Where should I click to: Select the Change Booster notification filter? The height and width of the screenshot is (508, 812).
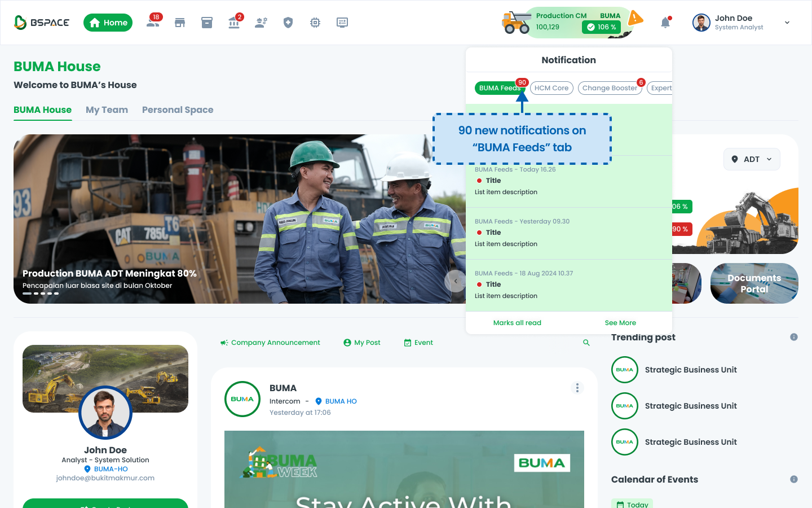[610, 88]
